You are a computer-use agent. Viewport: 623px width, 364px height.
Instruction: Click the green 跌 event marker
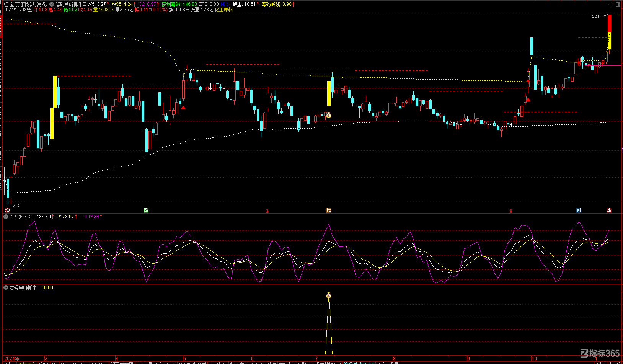pos(146,211)
